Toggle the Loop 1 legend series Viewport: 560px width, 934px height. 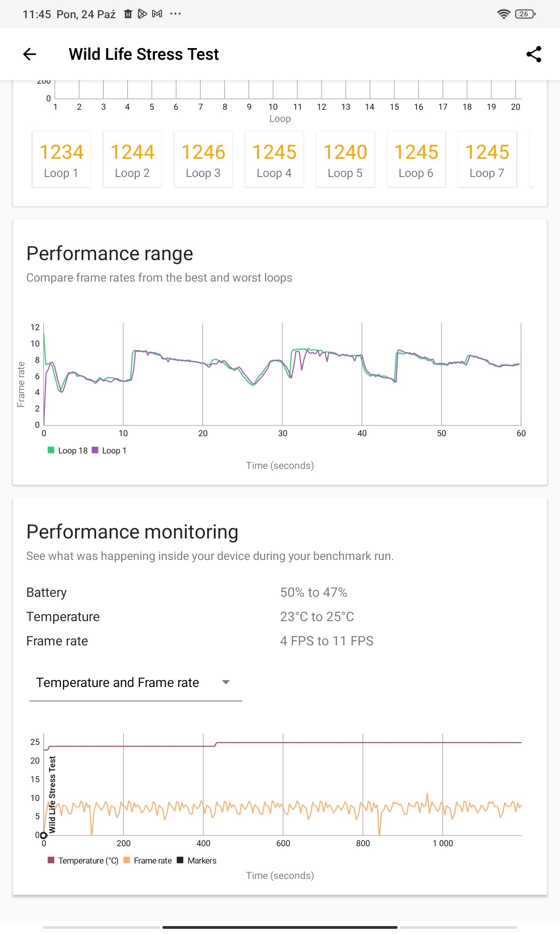pos(109,450)
